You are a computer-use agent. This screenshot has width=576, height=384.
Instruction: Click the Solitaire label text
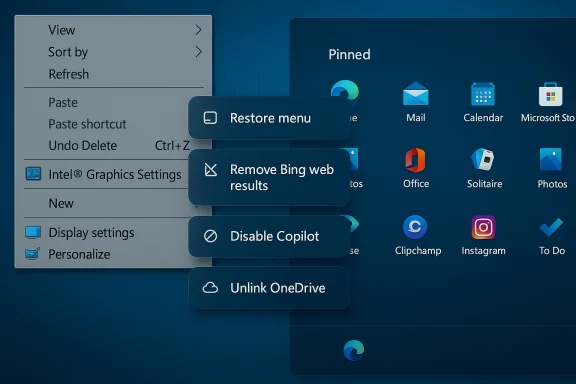tap(485, 183)
